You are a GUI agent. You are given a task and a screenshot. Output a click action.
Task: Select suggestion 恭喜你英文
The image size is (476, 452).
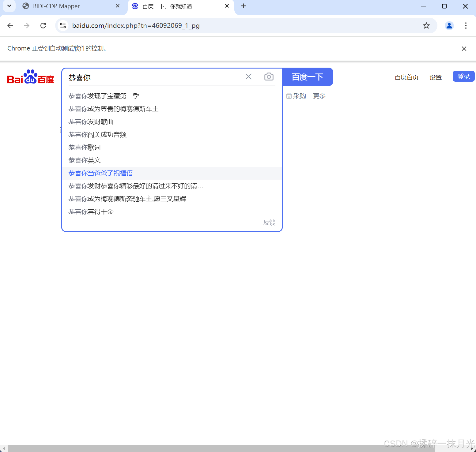point(172,160)
